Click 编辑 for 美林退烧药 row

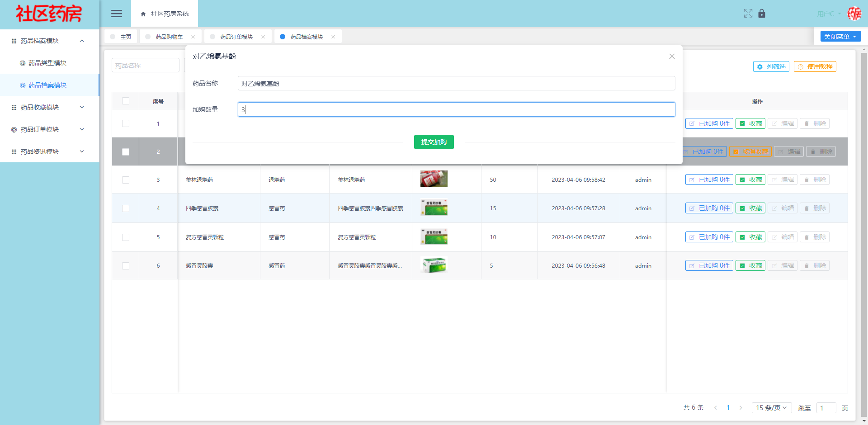pyautogui.click(x=783, y=179)
